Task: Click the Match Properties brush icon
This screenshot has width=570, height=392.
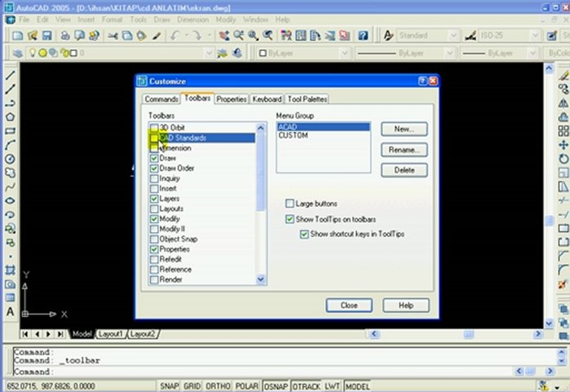Action: (157, 35)
